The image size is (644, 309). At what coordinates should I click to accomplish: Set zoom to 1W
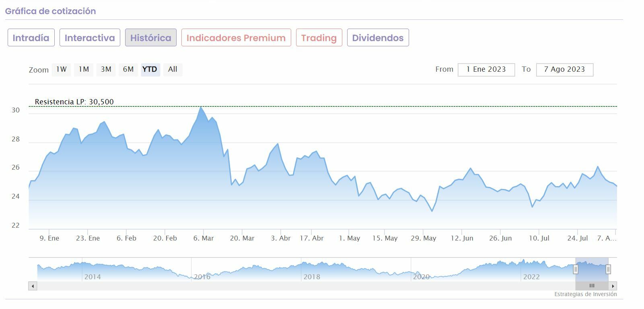click(62, 69)
